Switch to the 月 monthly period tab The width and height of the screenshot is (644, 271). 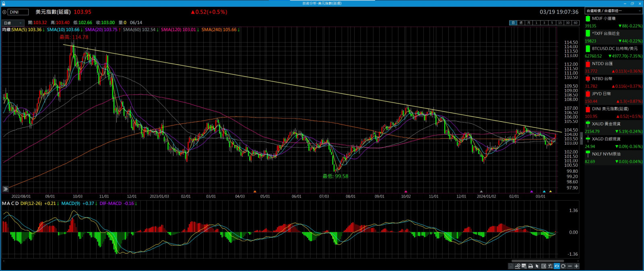(x=528, y=23)
